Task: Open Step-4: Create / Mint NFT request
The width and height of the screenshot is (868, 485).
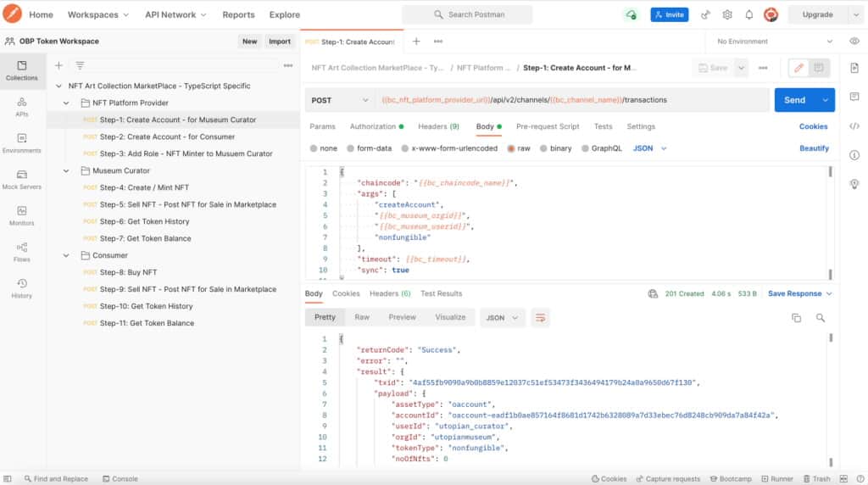Action: [x=144, y=187]
